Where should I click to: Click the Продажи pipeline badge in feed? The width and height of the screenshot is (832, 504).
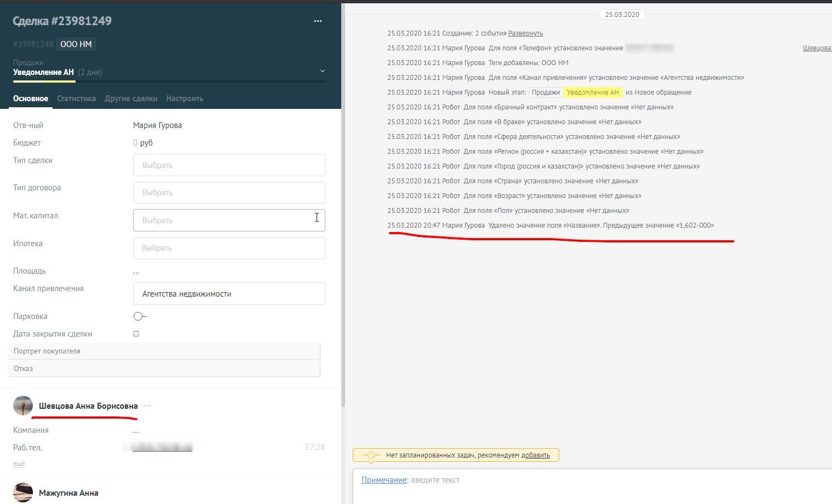click(x=546, y=92)
